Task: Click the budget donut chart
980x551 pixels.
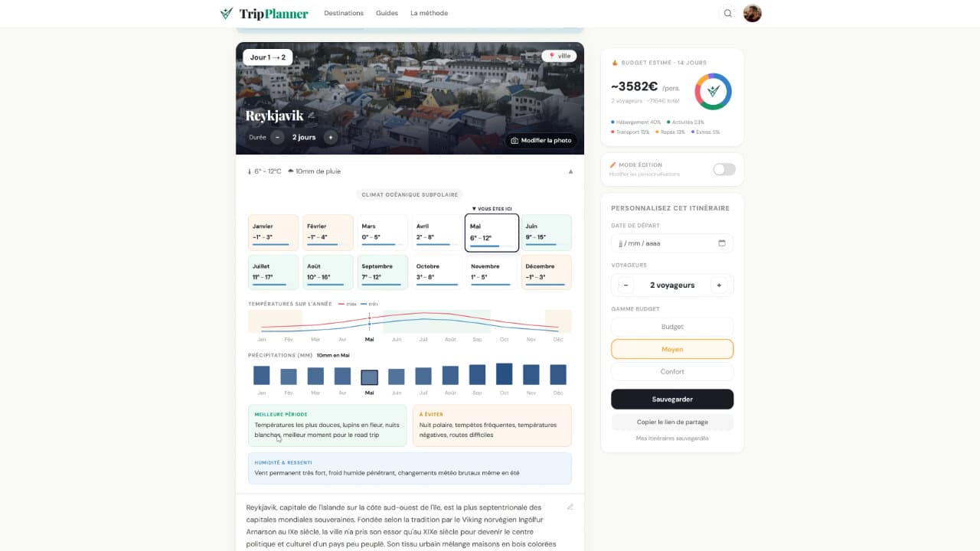Action: coord(713,91)
